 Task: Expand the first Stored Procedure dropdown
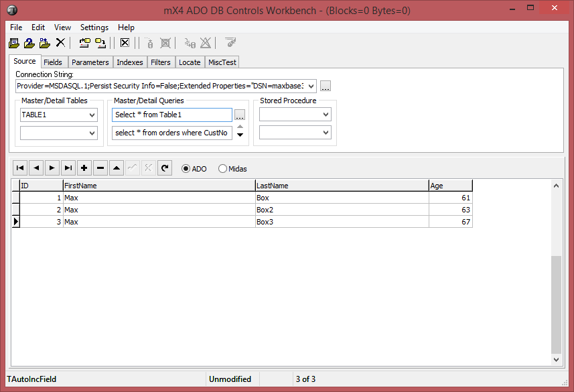point(326,115)
